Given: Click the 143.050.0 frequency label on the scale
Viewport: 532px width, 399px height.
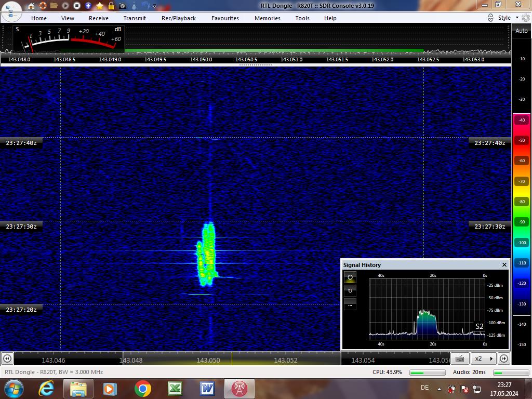Looking at the screenshot, I should coord(201,59).
